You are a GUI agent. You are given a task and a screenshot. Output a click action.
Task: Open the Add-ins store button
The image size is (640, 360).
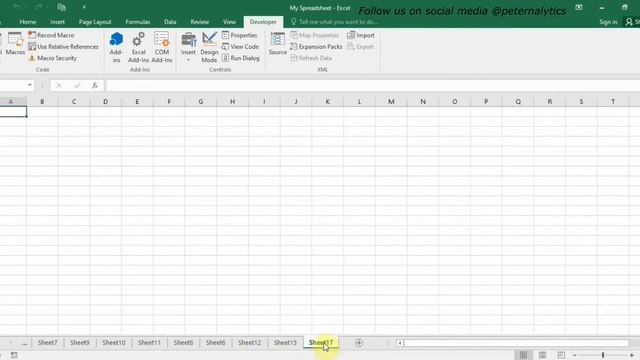(116, 47)
